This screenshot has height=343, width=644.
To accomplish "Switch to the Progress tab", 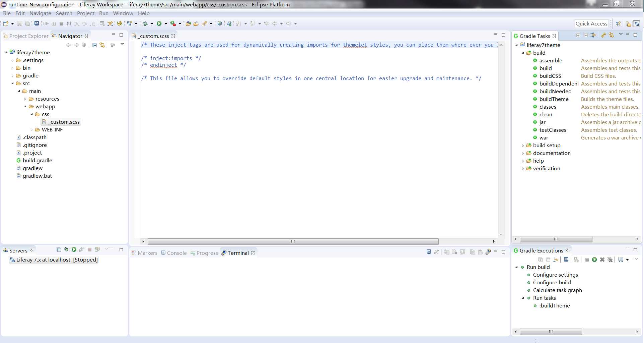I will [204, 253].
